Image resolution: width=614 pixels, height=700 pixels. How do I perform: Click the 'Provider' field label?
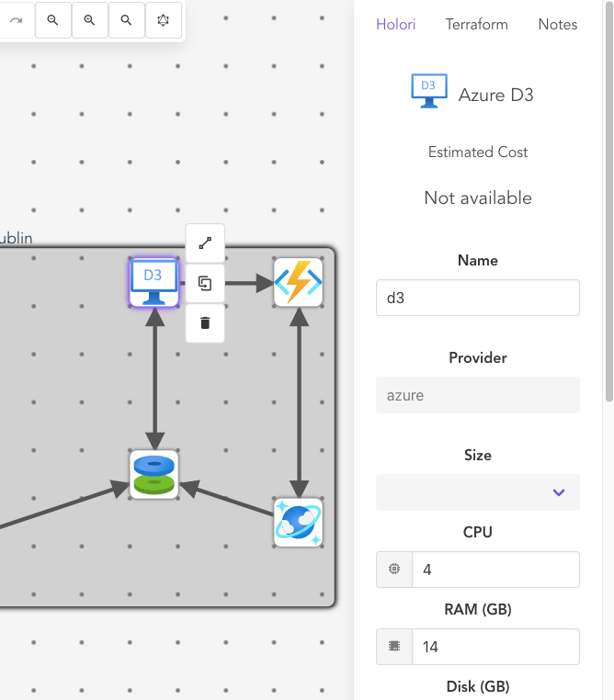(478, 357)
